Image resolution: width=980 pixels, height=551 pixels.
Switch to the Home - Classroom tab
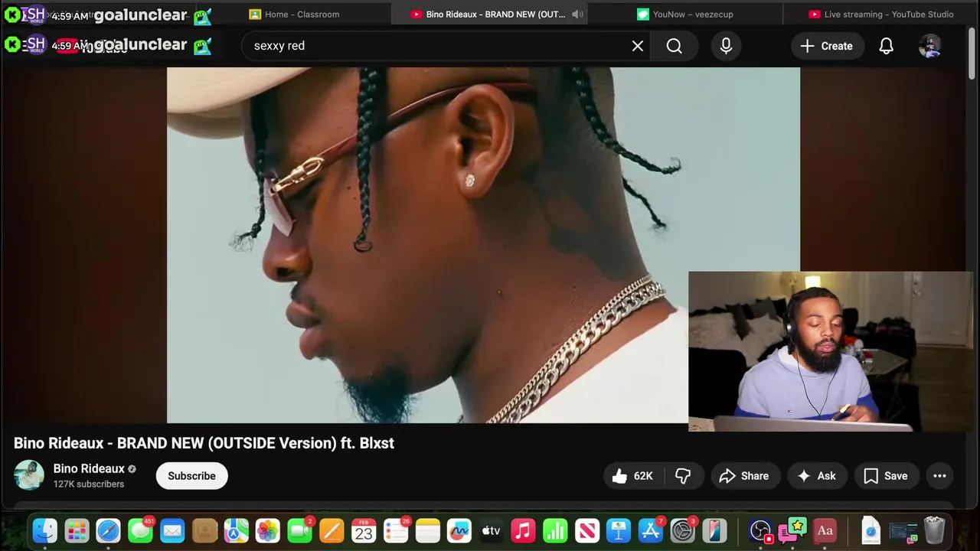click(295, 14)
